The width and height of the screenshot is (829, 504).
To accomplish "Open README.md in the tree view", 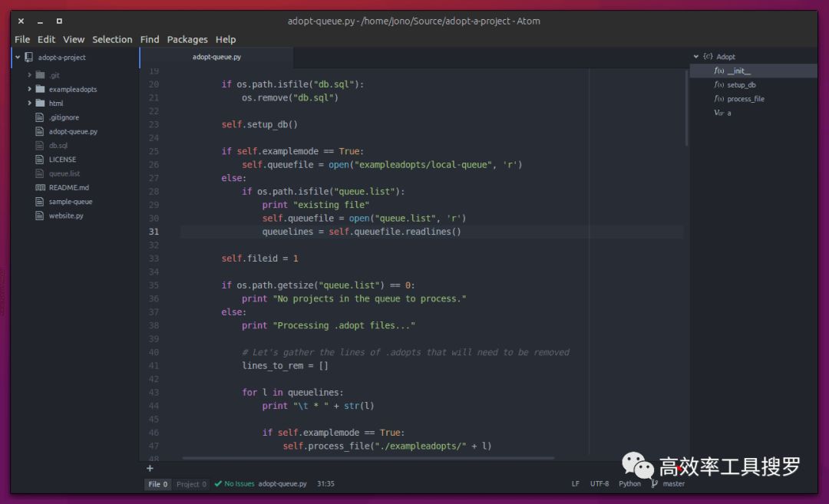I will point(69,187).
